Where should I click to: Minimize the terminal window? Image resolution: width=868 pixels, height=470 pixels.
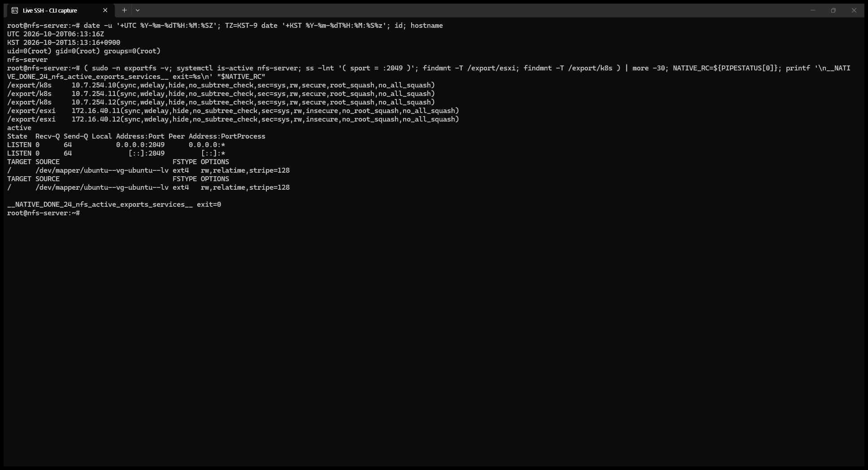812,10
